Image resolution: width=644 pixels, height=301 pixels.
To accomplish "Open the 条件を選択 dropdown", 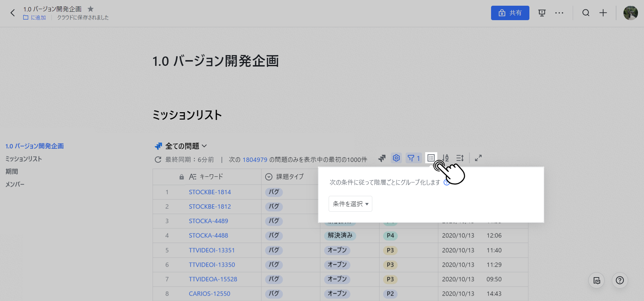I will 350,204.
